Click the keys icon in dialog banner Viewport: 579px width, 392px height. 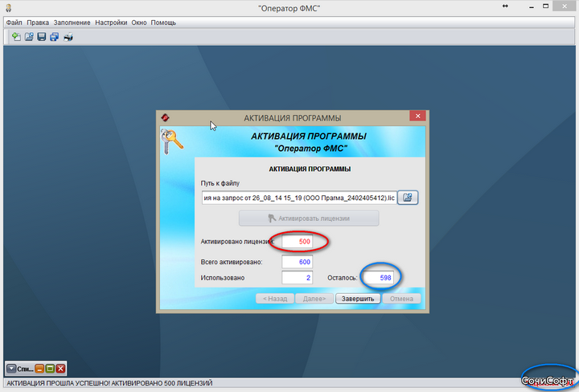[x=172, y=141]
